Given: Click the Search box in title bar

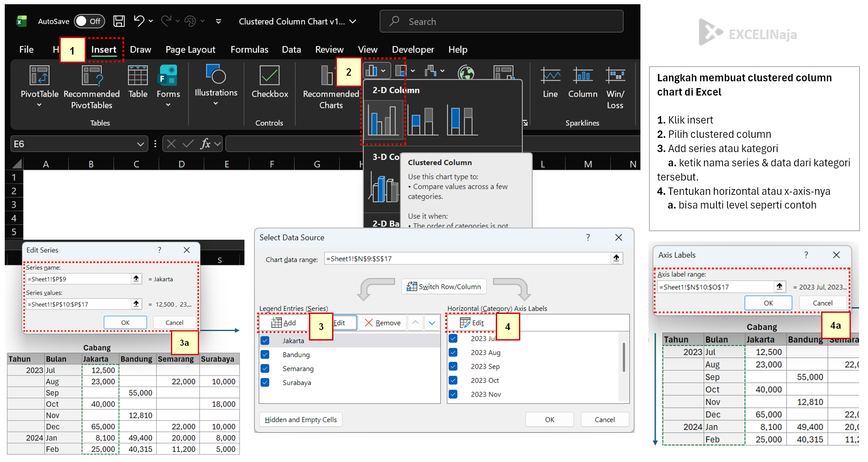Looking at the screenshot, I should click(501, 21).
